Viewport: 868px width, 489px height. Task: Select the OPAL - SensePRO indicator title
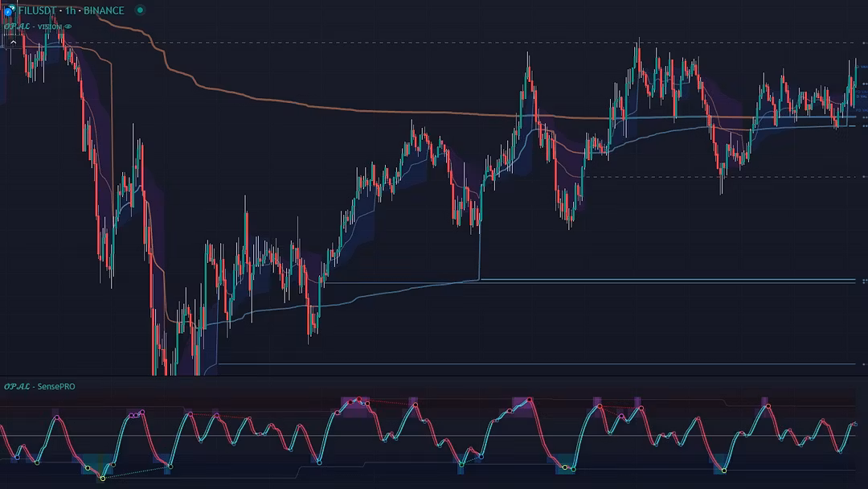click(x=40, y=387)
